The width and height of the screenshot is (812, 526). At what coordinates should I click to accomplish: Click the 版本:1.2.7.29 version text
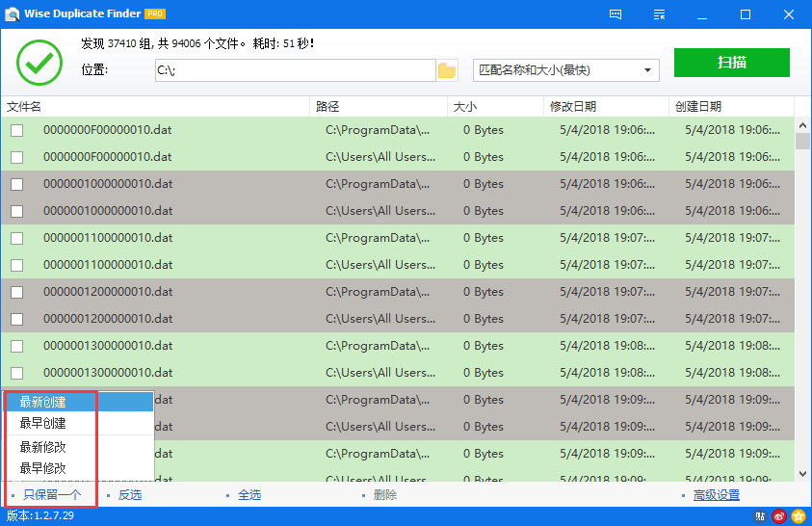click(x=40, y=515)
